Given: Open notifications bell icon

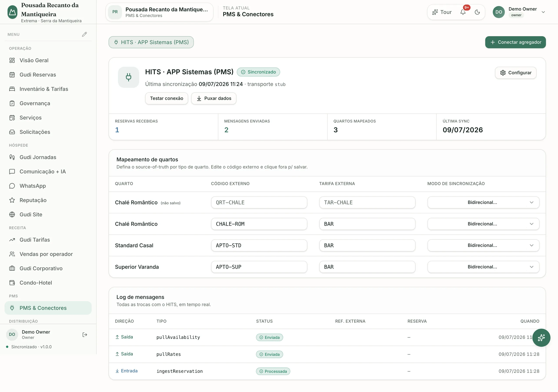Looking at the screenshot, I should [463, 12].
